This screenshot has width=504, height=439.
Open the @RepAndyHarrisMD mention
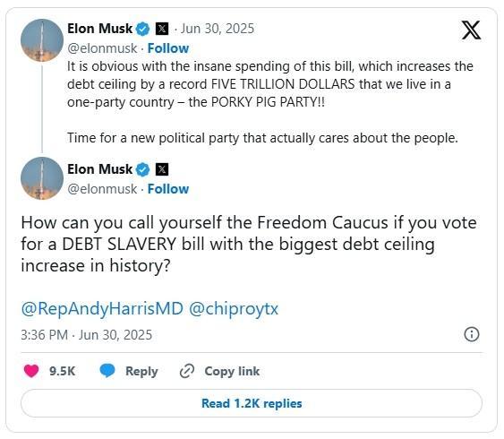coord(102,309)
